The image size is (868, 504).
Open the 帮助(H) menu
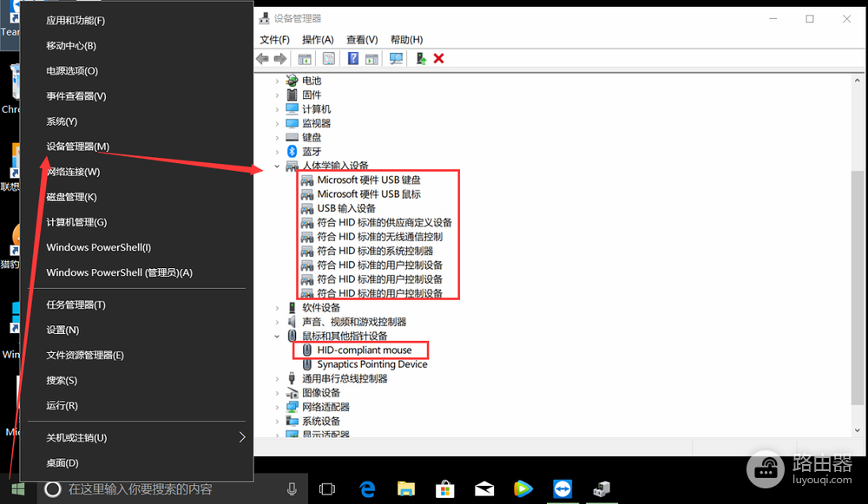pyautogui.click(x=406, y=40)
